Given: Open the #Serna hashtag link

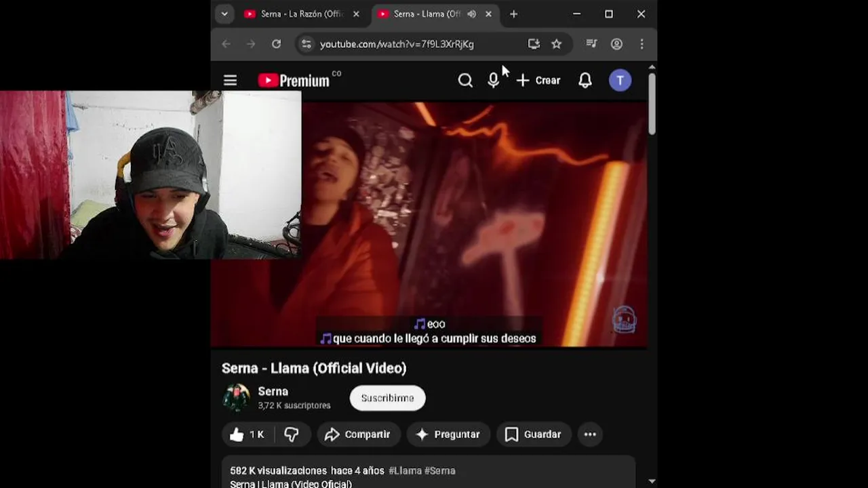Looking at the screenshot, I should pos(440,470).
